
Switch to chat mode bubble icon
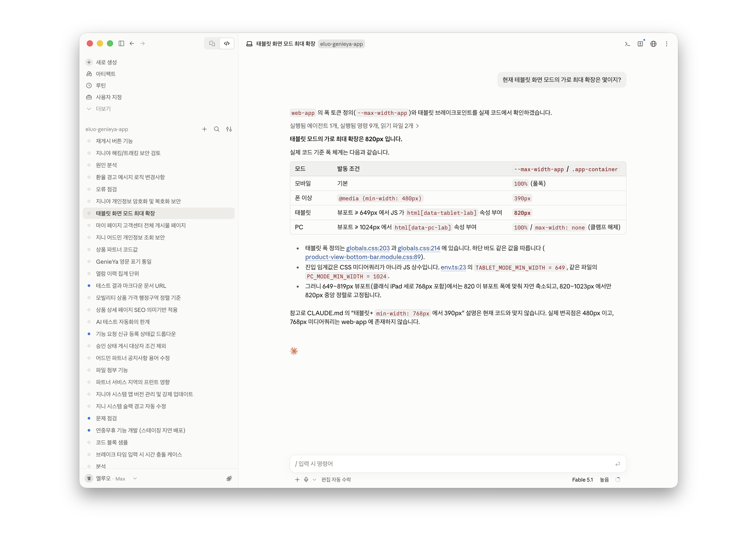point(212,43)
